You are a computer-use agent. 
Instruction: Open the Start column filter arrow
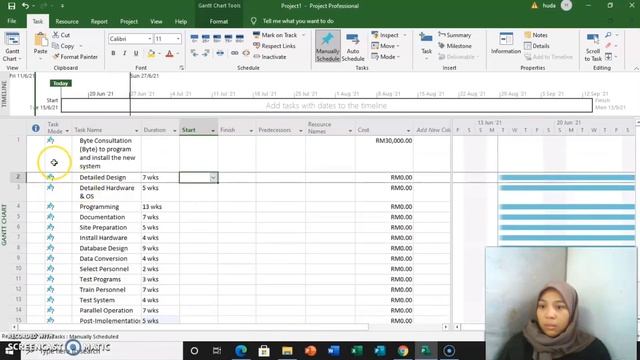pos(213,131)
